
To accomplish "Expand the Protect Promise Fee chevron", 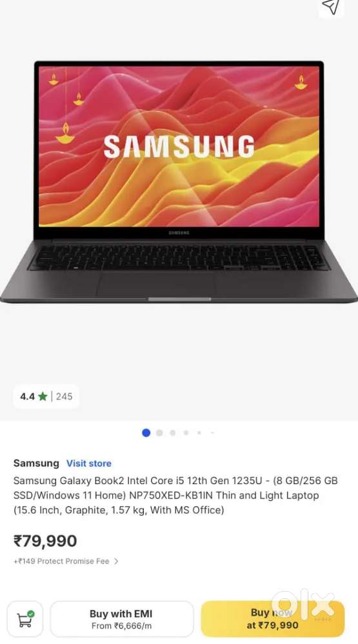I will (x=116, y=561).
